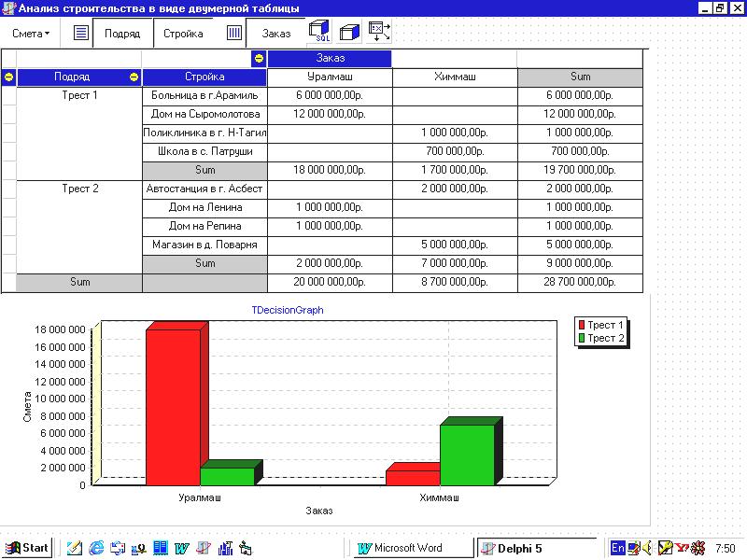Click the TDecisionGraph chart title
This screenshot has width=747, height=560.
(288, 310)
